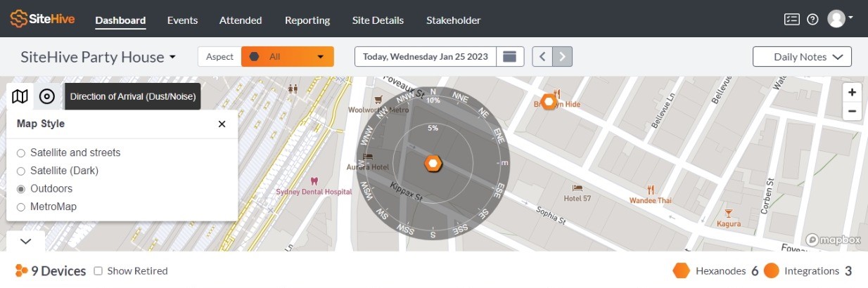Image resolution: width=868 pixels, height=288 pixels.
Task: Open the calendar date picker icon
Action: (x=511, y=57)
